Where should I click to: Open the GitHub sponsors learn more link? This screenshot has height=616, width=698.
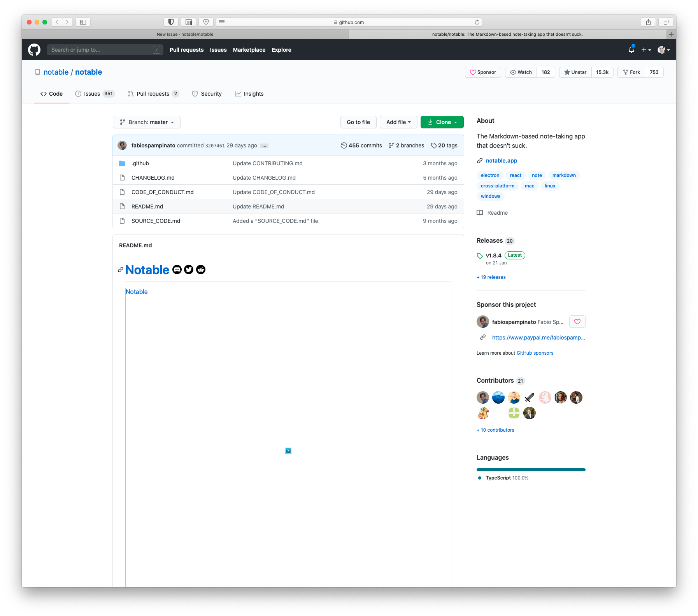(535, 353)
